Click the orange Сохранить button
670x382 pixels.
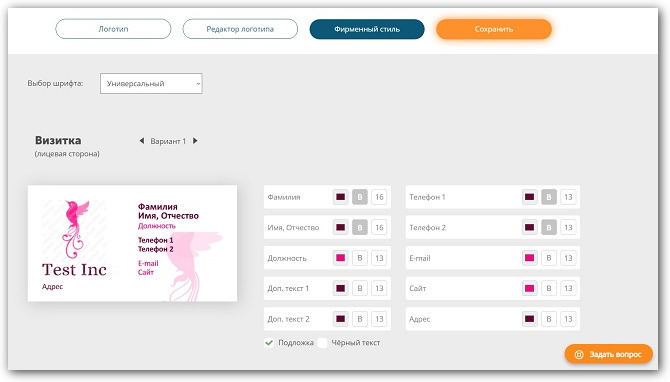point(494,29)
